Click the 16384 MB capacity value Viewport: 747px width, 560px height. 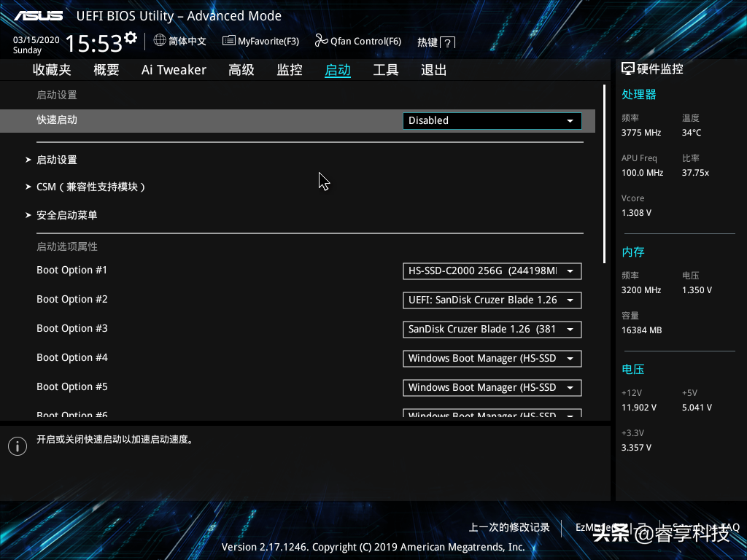(642, 330)
